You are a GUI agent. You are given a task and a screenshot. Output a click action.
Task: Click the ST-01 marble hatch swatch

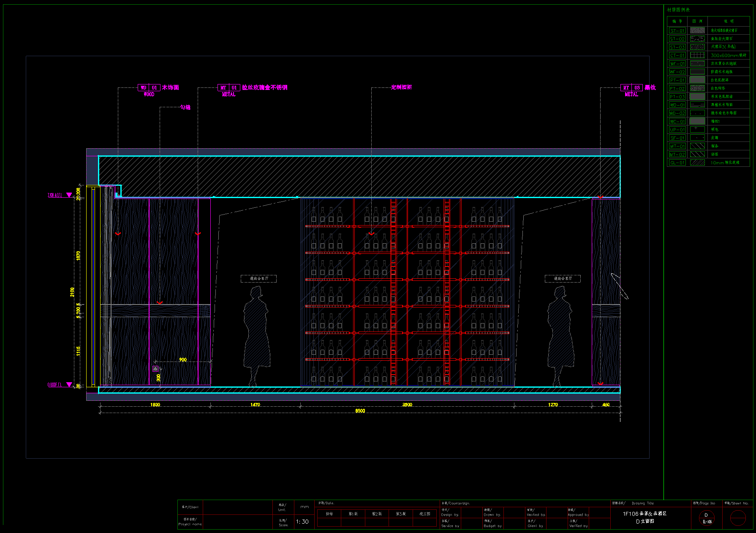point(697,30)
